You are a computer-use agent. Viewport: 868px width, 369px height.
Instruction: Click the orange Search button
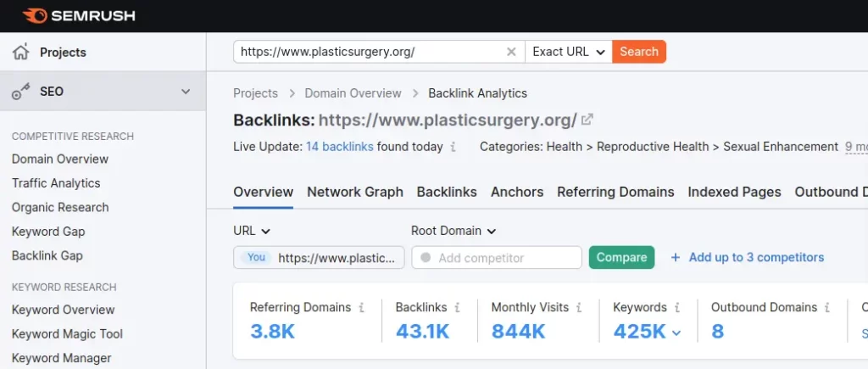pos(639,52)
